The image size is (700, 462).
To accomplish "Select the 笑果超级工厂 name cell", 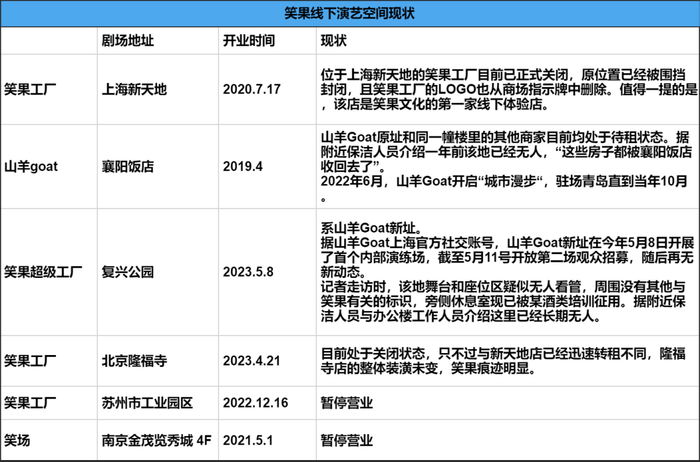I will click(43, 271).
